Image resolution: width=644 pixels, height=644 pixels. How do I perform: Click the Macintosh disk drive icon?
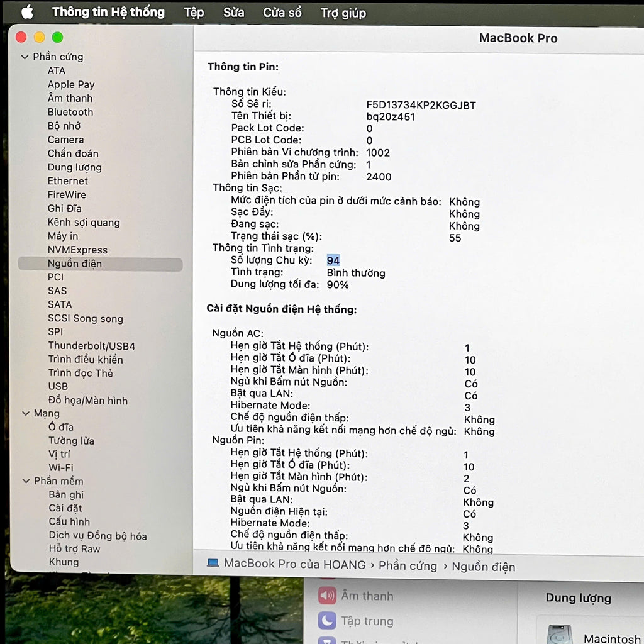pyautogui.click(x=559, y=635)
